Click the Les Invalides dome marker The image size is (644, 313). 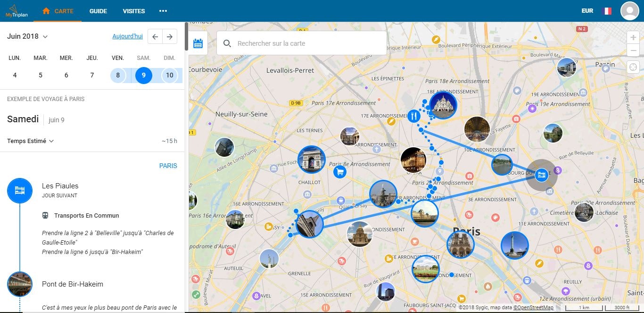360,234
